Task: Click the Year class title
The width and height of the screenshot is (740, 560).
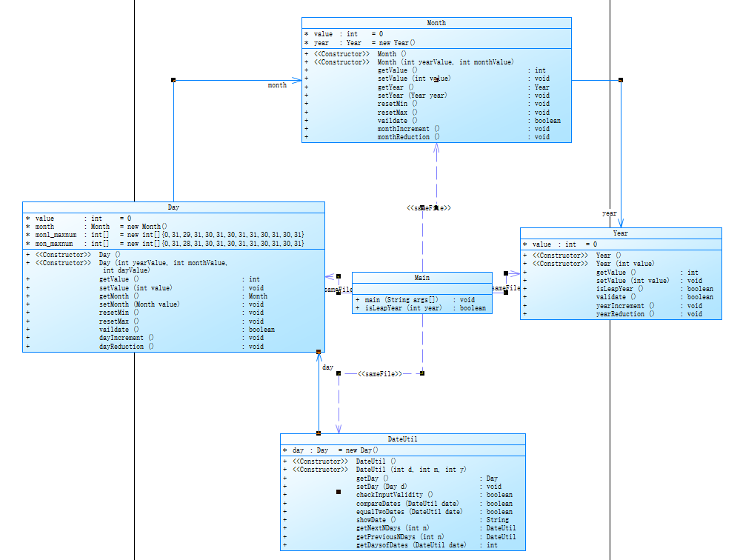Action: click(621, 233)
